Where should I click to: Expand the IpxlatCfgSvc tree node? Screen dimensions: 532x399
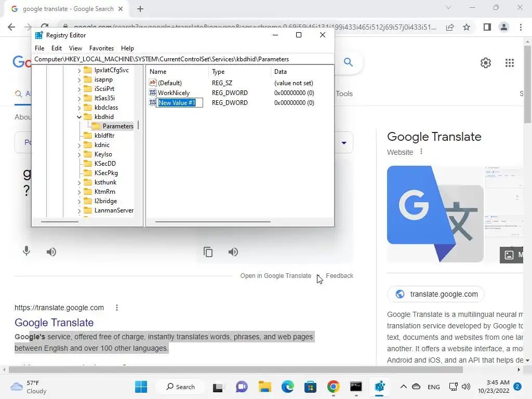[x=79, y=70]
